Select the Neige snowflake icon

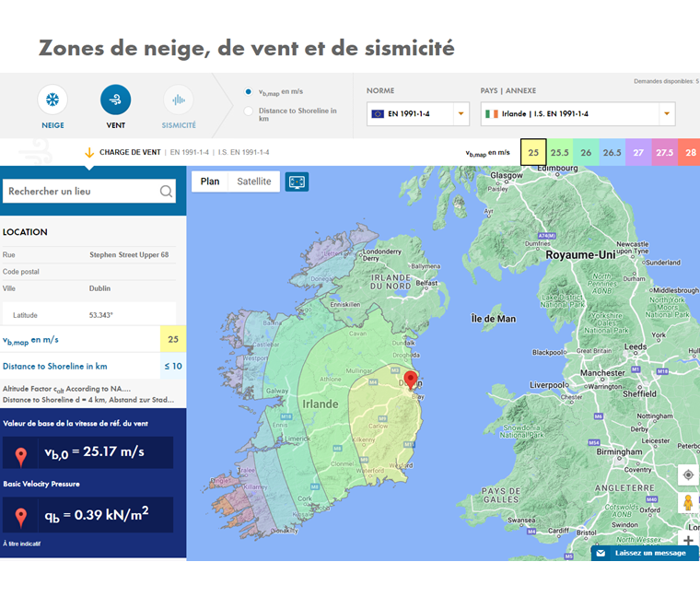[52, 99]
